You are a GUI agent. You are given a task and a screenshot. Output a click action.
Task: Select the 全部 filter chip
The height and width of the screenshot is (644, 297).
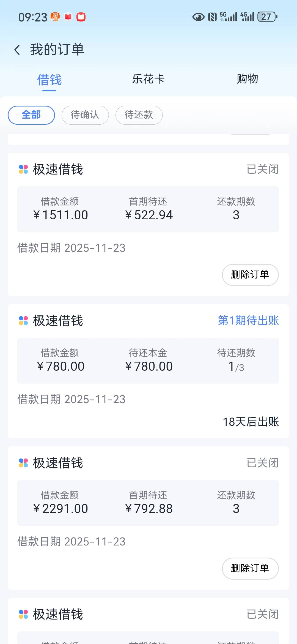click(31, 115)
